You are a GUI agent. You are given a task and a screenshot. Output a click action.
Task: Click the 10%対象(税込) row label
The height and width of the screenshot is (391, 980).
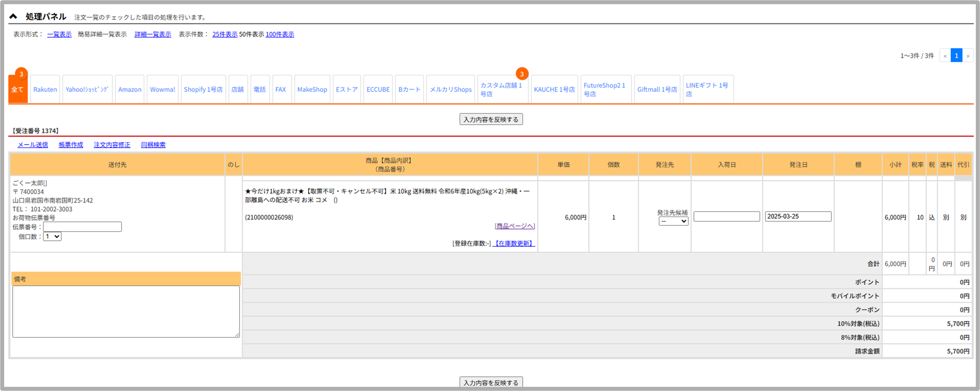(858, 324)
